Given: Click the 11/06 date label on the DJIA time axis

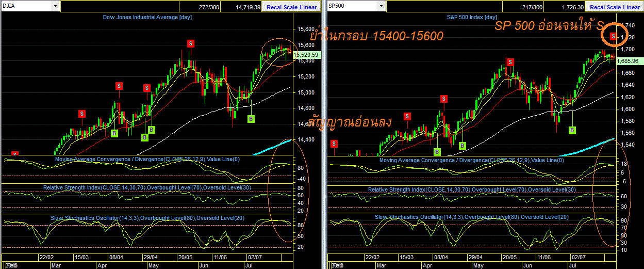Looking at the screenshot, I should point(219,256).
